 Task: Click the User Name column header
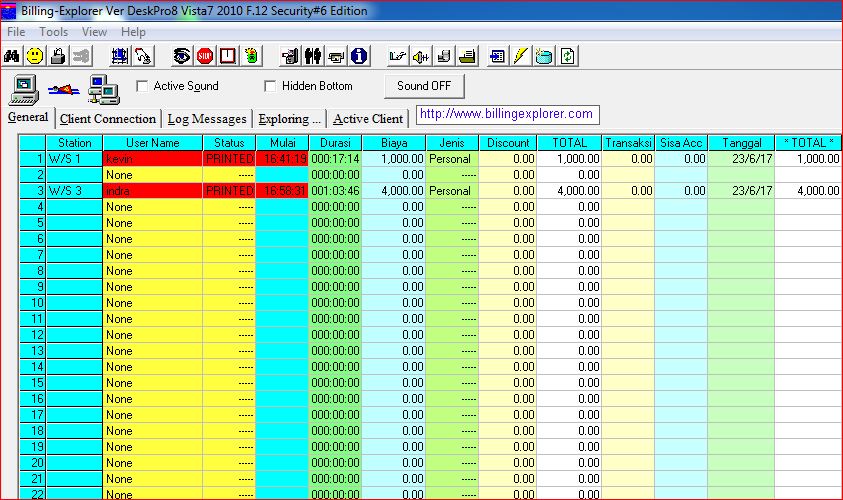pyautogui.click(x=153, y=142)
